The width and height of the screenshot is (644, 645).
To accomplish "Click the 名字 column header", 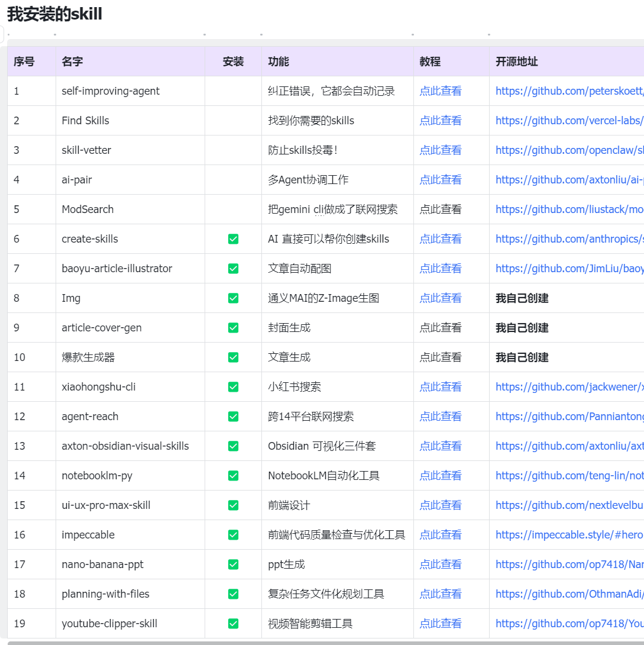I will tap(72, 62).
